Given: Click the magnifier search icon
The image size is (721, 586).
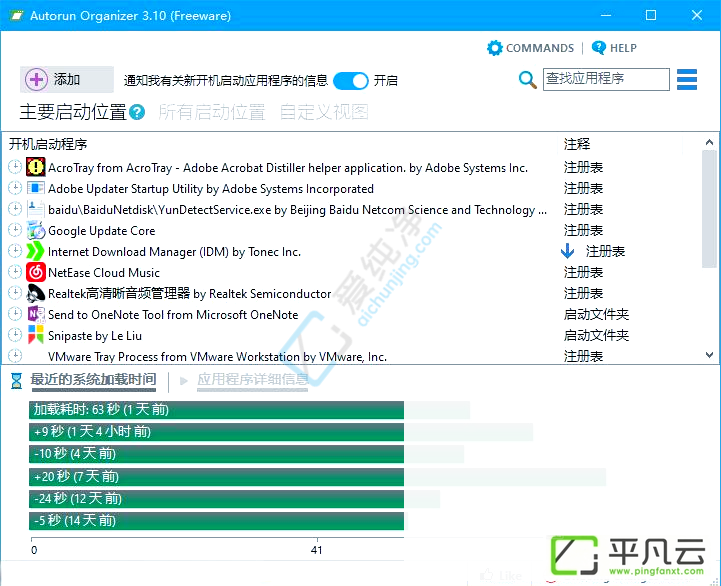Looking at the screenshot, I should pyautogui.click(x=527, y=80).
